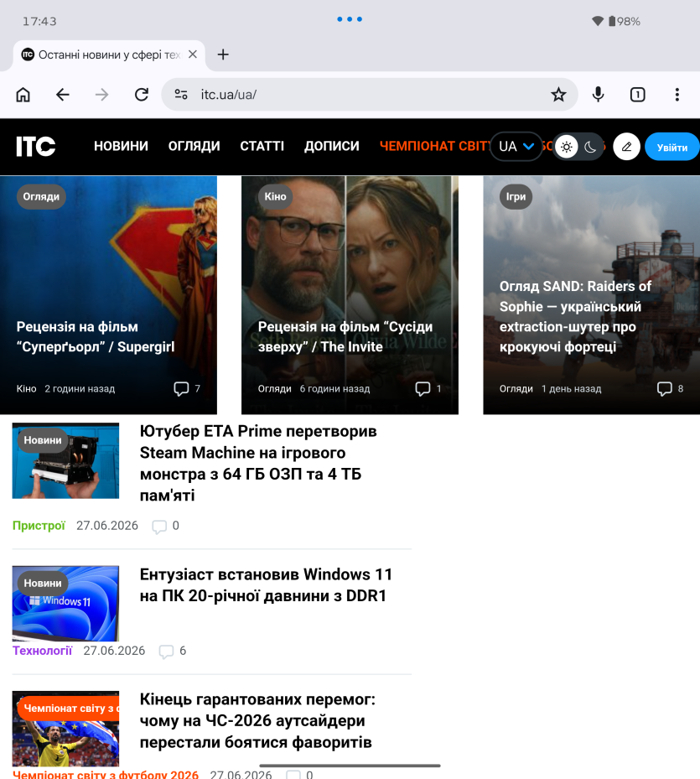Click the Пристрої category link
This screenshot has width=700, height=779.
point(39,526)
